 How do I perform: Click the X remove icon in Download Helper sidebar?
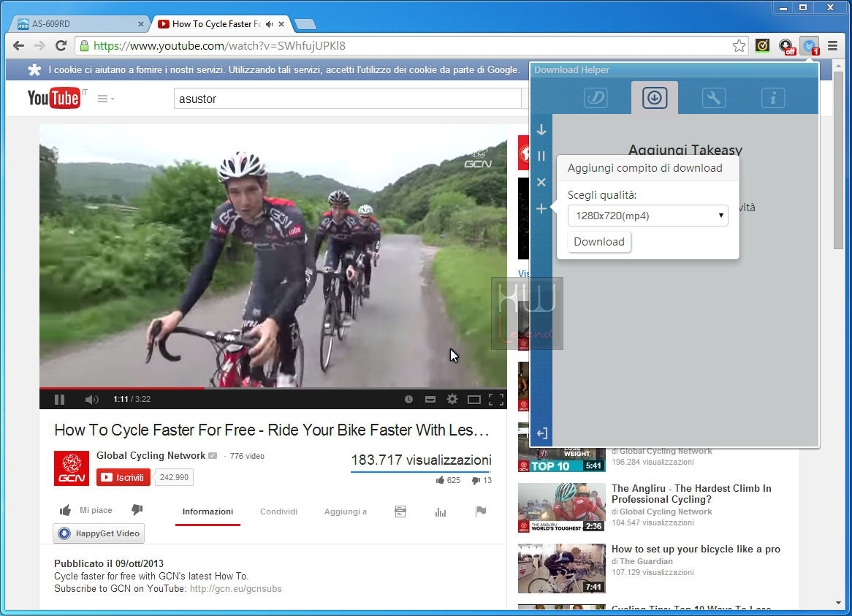coord(541,182)
